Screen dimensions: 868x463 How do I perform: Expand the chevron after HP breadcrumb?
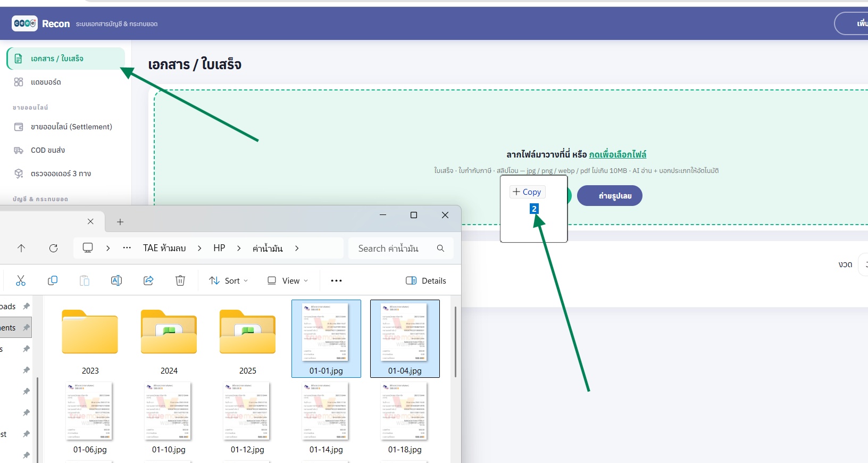239,248
